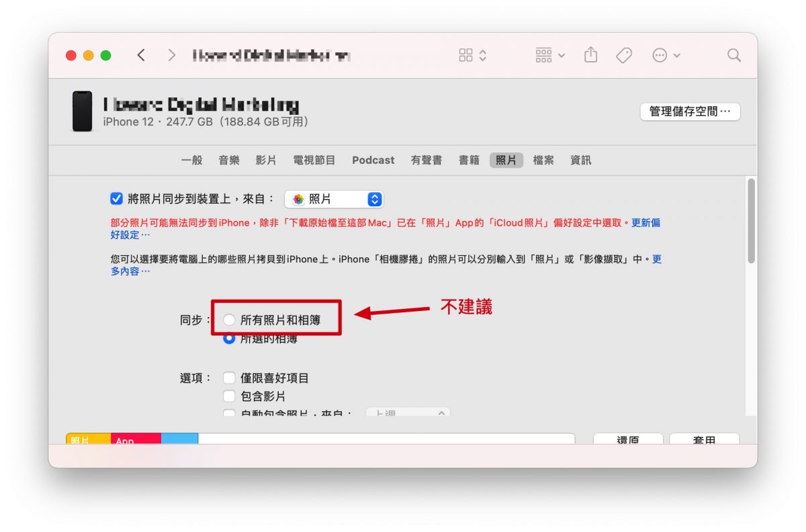
Task: Click the yellow 照片 storage segment
Action: (88, 439)
